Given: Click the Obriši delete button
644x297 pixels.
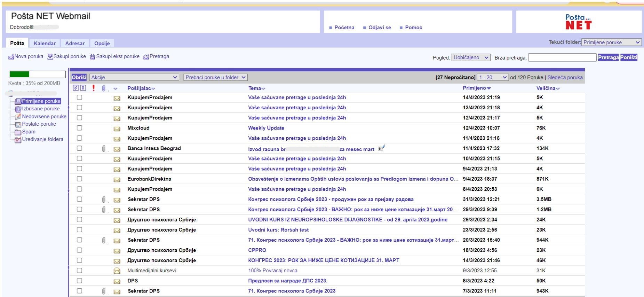Looking at the screenshot, I should [x=79, y=77].
